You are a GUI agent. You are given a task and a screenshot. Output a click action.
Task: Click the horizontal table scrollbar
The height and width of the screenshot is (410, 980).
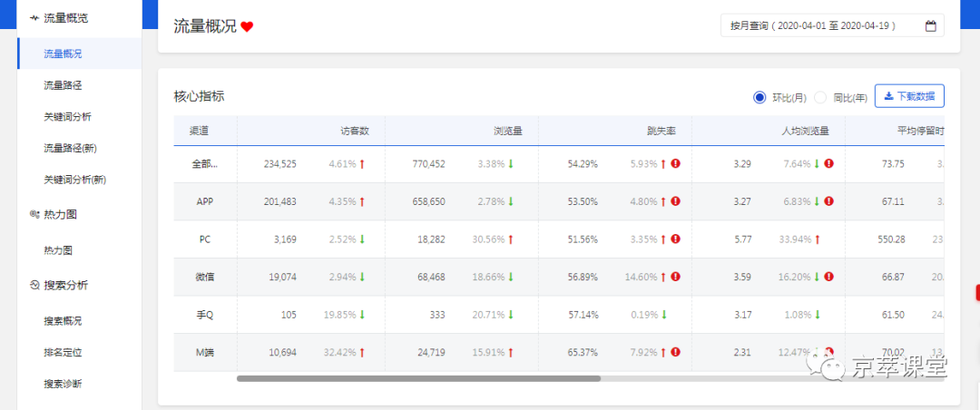(418, 378)
